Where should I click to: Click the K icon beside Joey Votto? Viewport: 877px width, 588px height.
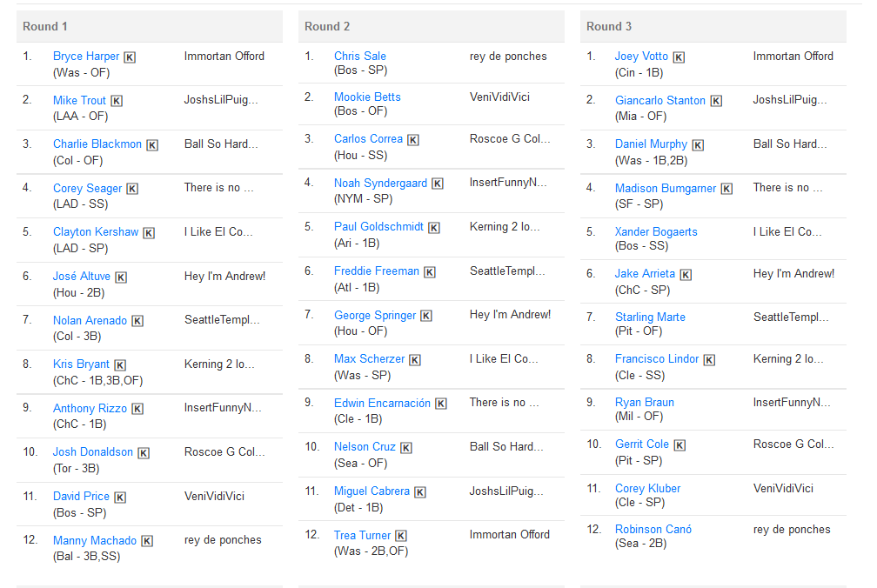click(x=679, y=57)
